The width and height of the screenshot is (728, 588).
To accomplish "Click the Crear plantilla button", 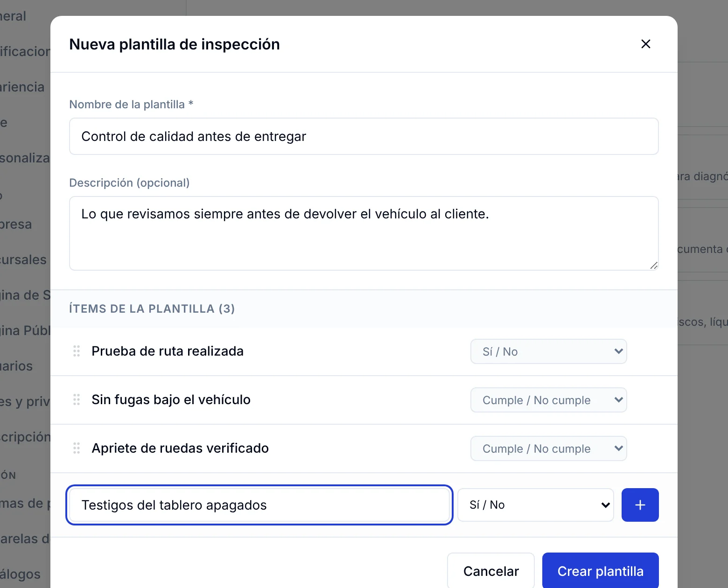I will (601, 571).
